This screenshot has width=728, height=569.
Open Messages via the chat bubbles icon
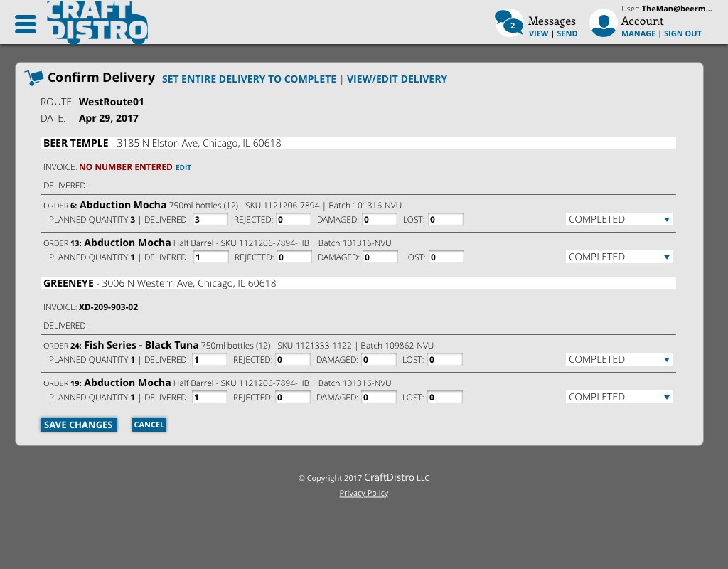[x=508, y=21]
